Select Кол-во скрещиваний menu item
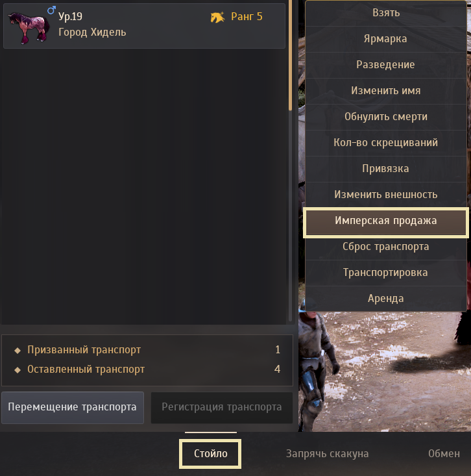Image resolution: width=471 pixels, height=476 pixels. [385, 143]
